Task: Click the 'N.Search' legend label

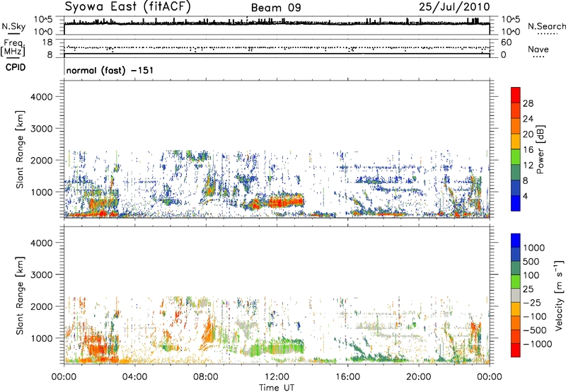Action: click(x=546, y=26)
